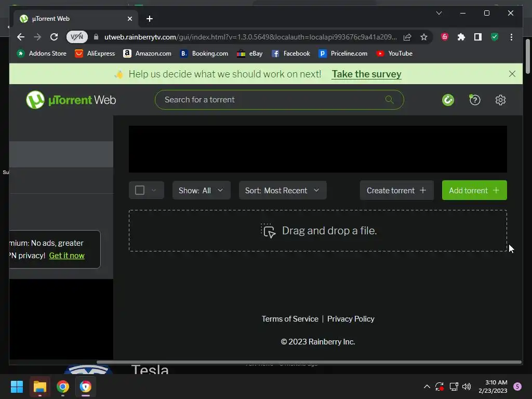
Task: Open Booking.com bookmark
Action: 204,54
